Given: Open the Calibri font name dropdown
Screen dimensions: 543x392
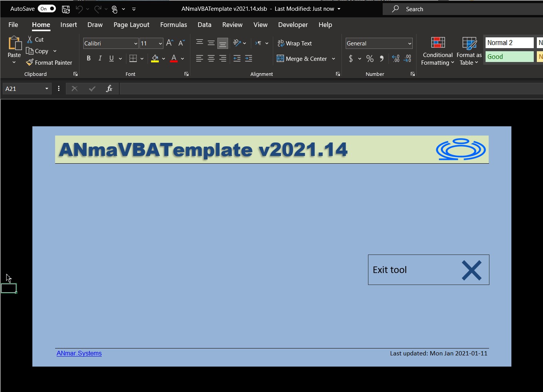Looking at the screenshot, I should [x=136, y=44].
